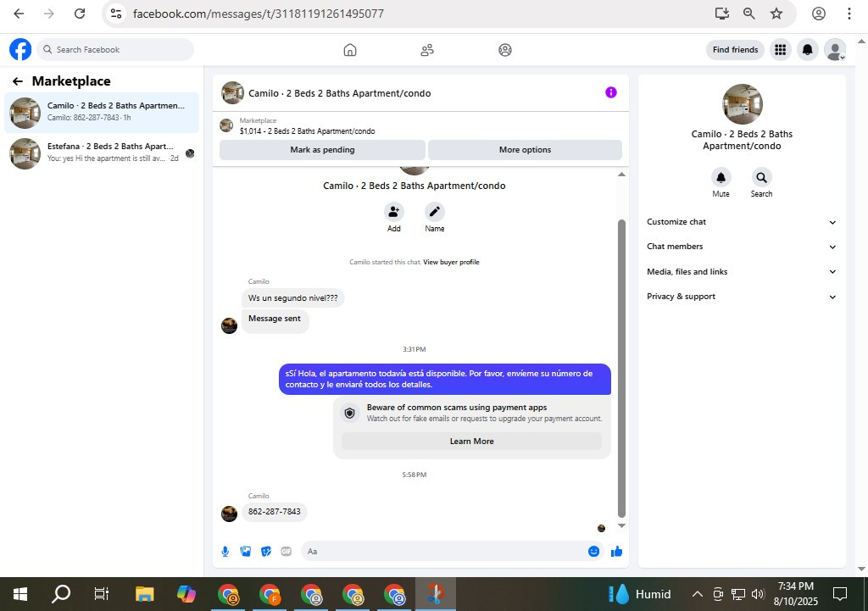Open File Explorer from the taskbar
Screen dimensions: 868x611
click(144, 594)
